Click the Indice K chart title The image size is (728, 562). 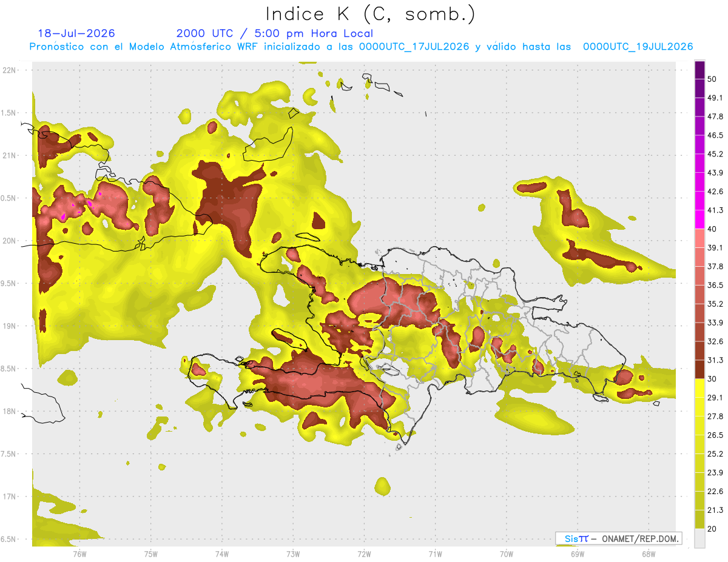pyautogui.click(x=370, y=15)
